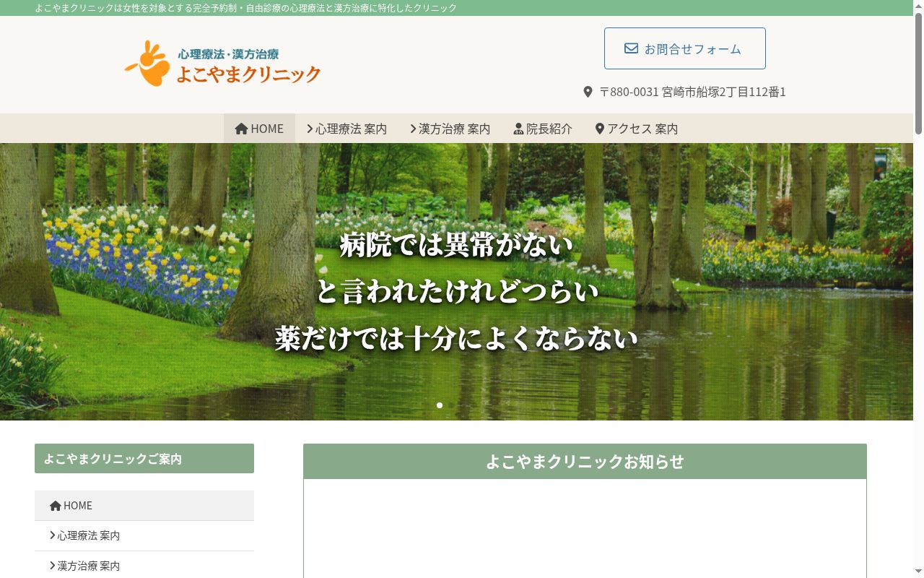Click the よこやまクリニック logo

click(x=222, y=63)
